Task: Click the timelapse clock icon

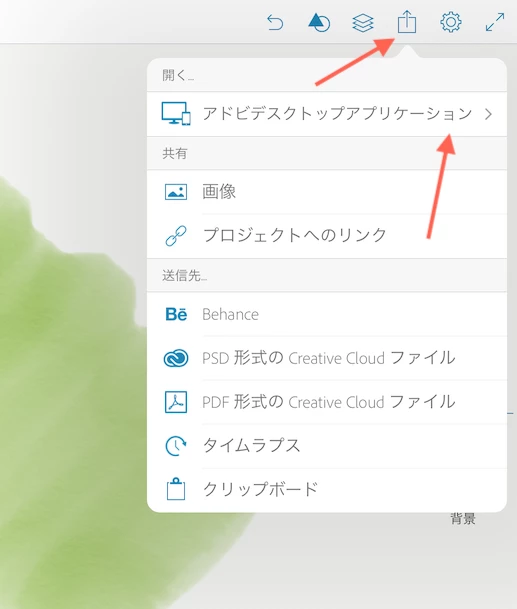Action: coord(176,445)
